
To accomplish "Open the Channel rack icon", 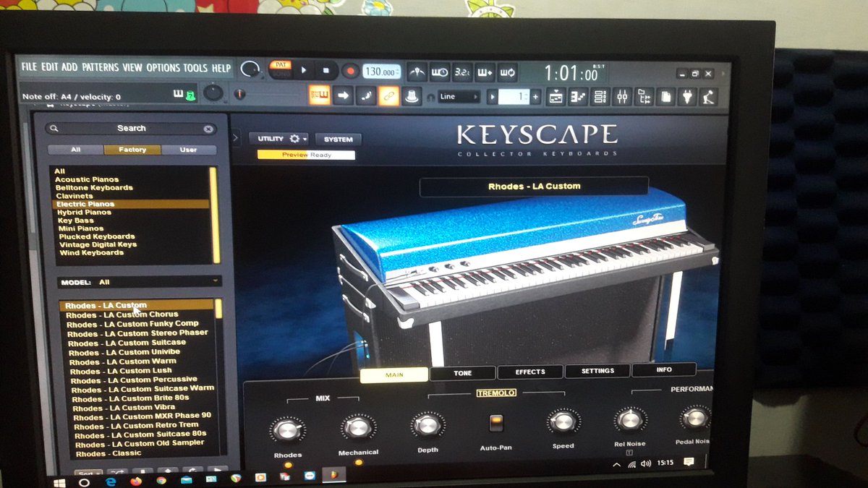I will click(600, 96).
